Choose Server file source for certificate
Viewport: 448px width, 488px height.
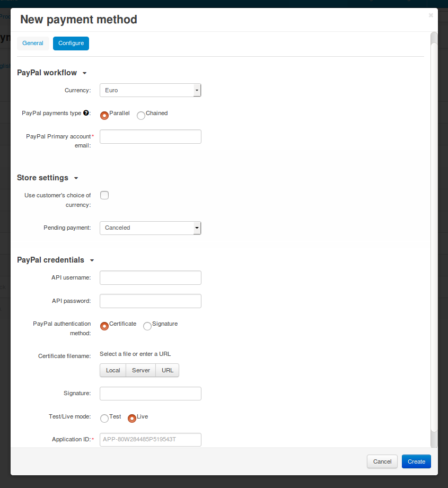pyautogui.click(x=141, y=370)
